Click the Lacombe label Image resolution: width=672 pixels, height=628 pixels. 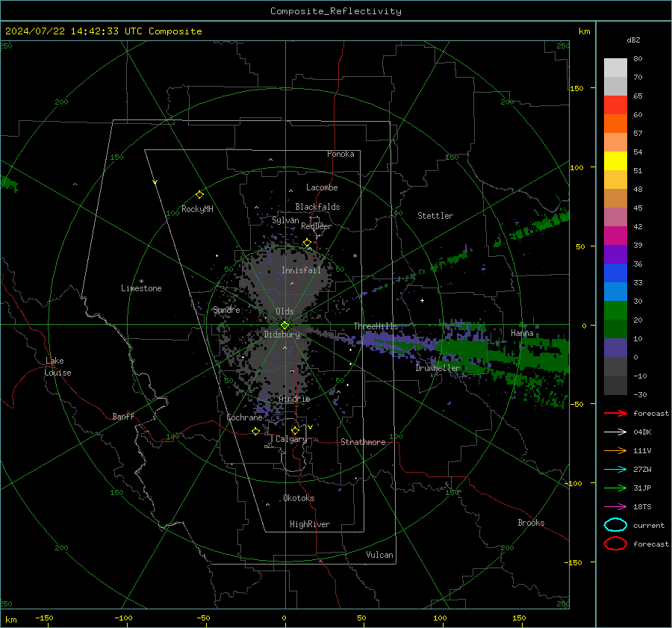click(x=322, y=187)
